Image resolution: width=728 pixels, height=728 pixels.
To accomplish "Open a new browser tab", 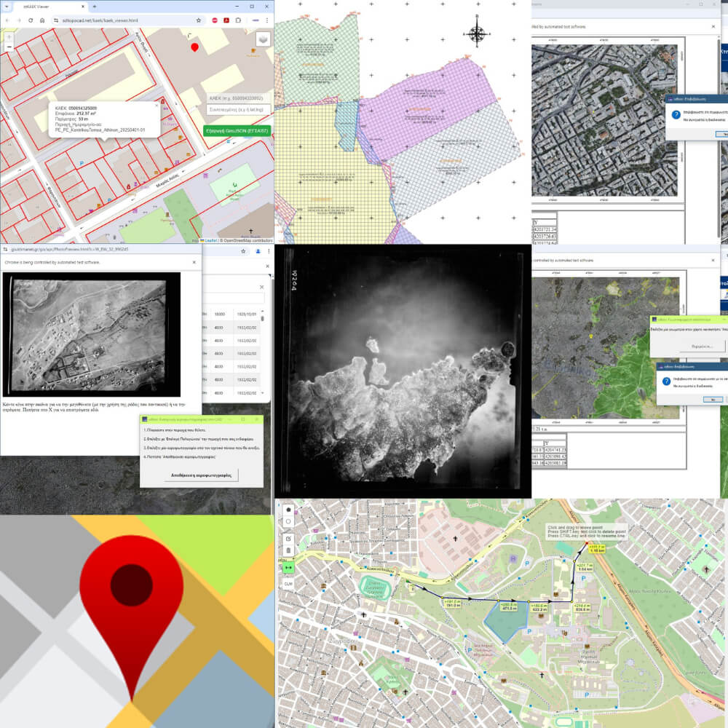I will coord(94,7).
